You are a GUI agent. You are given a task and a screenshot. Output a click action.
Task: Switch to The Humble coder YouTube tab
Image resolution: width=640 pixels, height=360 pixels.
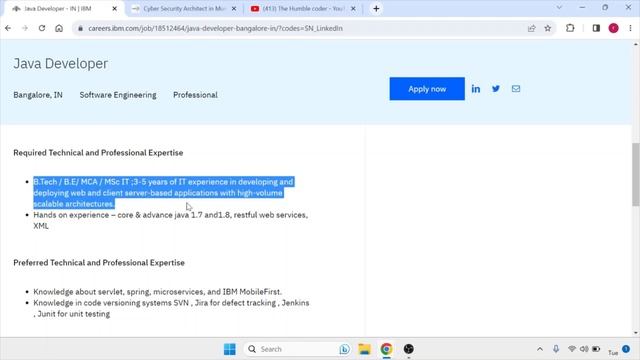coord(304,9)
